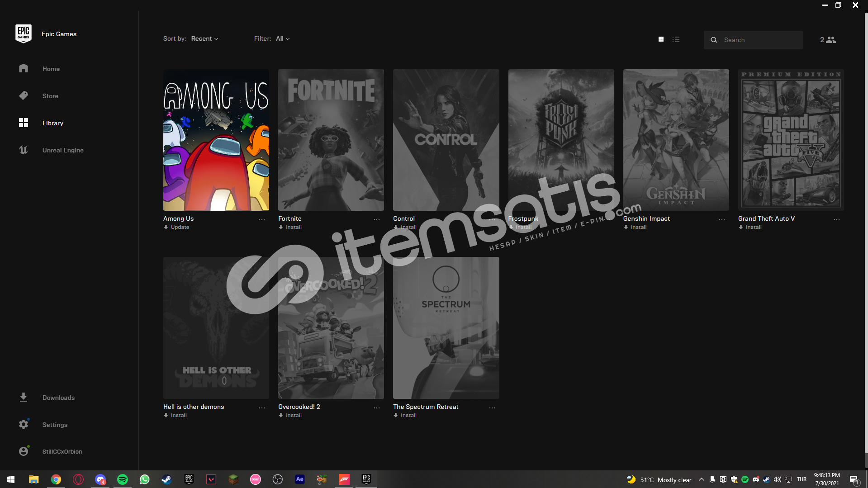Click the Settings gear icon

click(24, 424)
